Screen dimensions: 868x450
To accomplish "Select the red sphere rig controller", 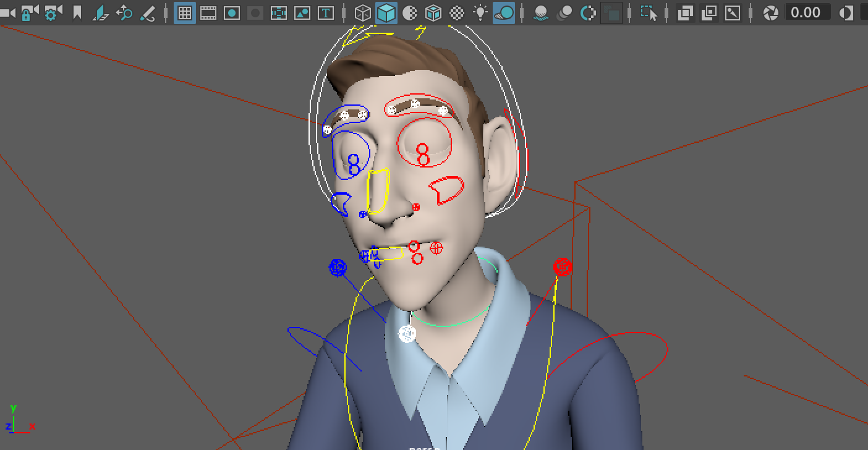I will click(x=562, y=267).
